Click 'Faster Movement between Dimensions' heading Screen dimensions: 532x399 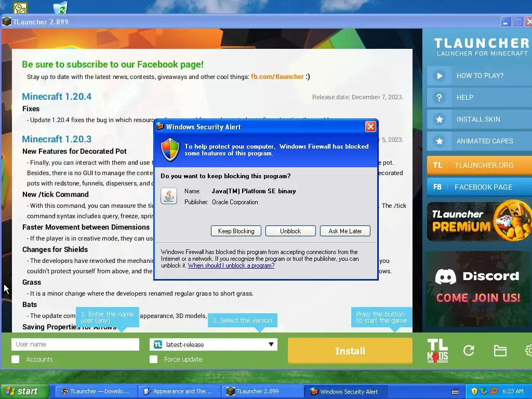(x=86, y=227)
